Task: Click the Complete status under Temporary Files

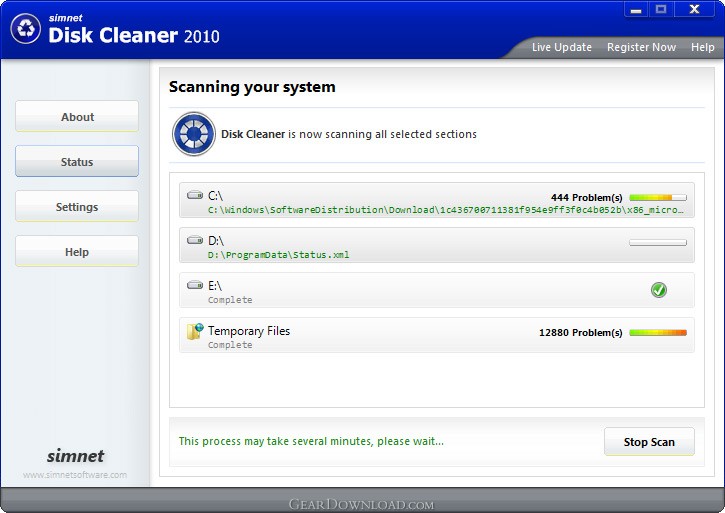Action: [x=230, y=345]
